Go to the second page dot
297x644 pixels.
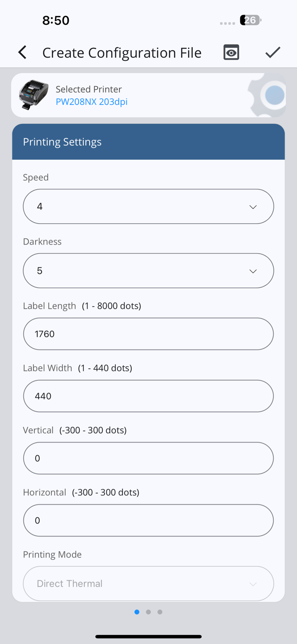pyautogui.click(x=148, y=612)
